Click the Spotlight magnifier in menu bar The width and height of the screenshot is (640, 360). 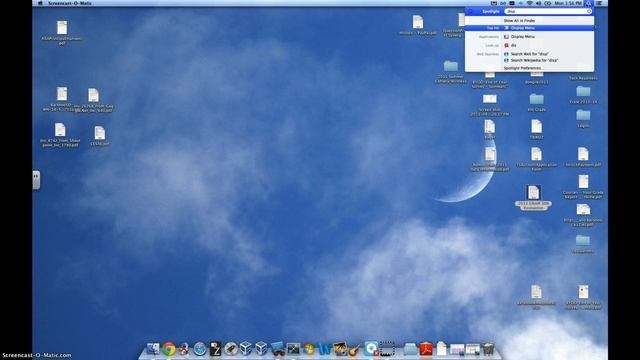click(x=588, y=3)
